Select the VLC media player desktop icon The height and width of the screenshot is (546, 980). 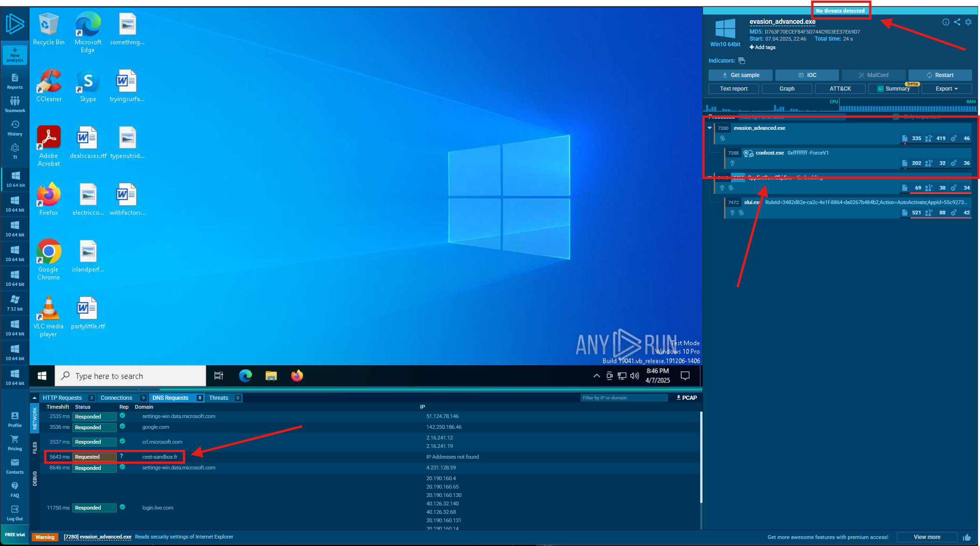point(49,317)
